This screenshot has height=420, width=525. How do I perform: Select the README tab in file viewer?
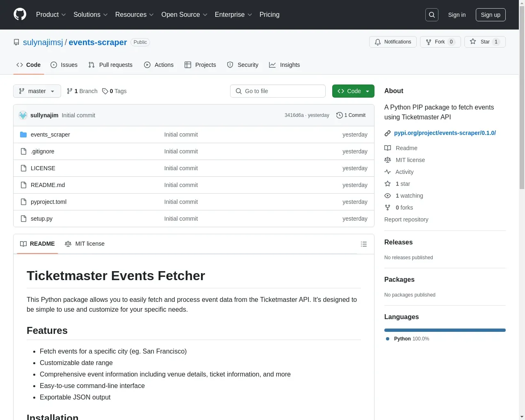point(37,244)
